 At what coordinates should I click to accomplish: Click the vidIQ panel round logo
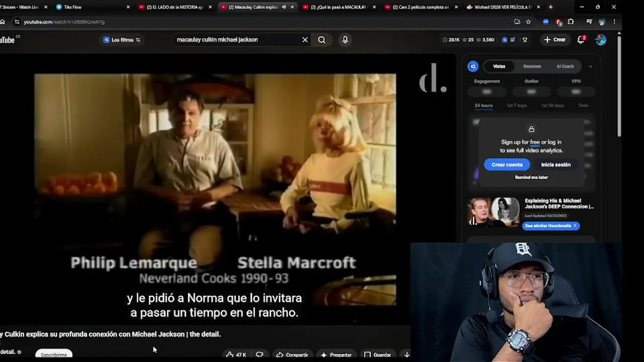click(473, 66)
